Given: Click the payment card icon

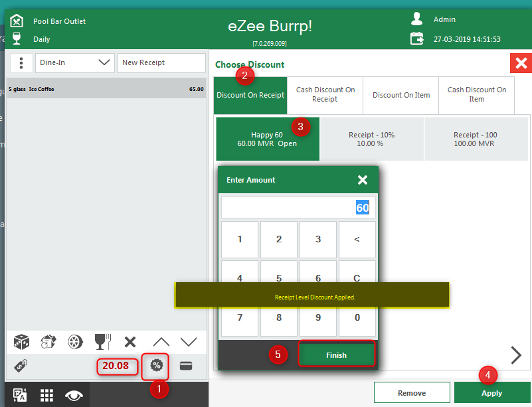Looking at the screenshot, I should coord(186,366).
